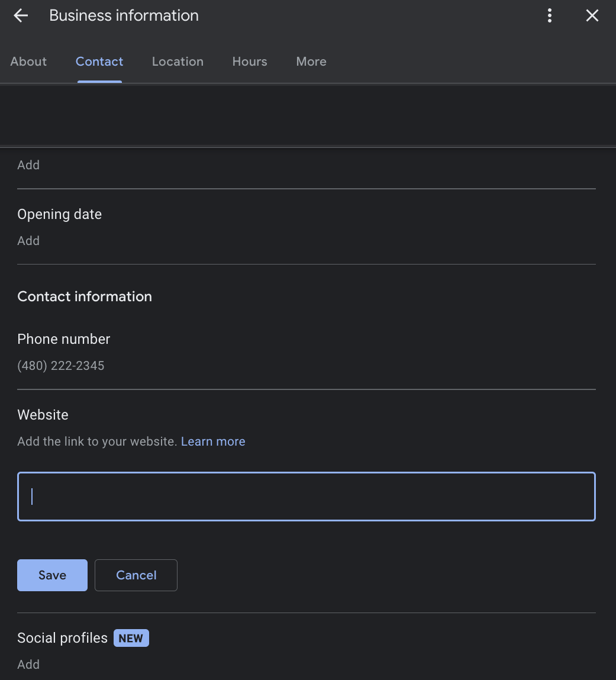This screenshot has width=616, height=680.
Task: Click the Contact information heading
Action: pyautogui.click(x=85, y=297)
